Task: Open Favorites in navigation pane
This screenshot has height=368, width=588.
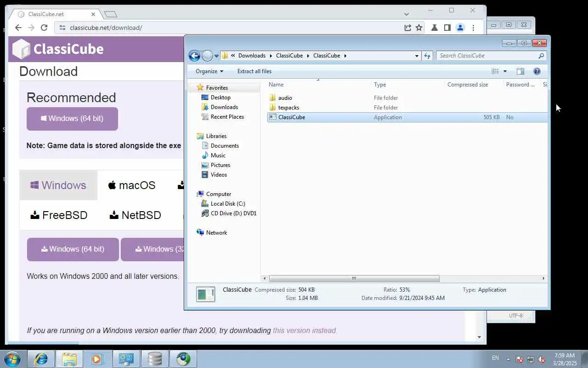Action: pos(216,88)
